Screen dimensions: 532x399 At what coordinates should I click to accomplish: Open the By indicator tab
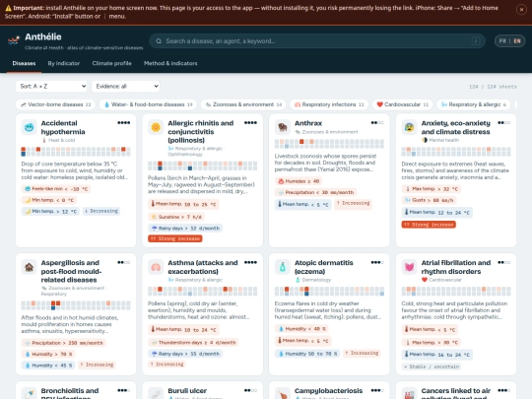[x=64, y=63]
